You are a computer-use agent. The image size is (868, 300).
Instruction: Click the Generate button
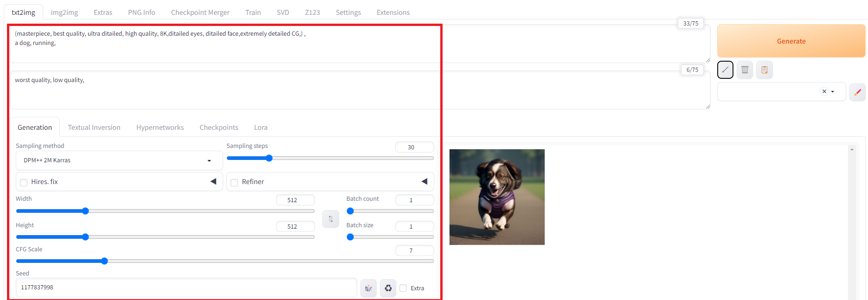pos(791,41)
